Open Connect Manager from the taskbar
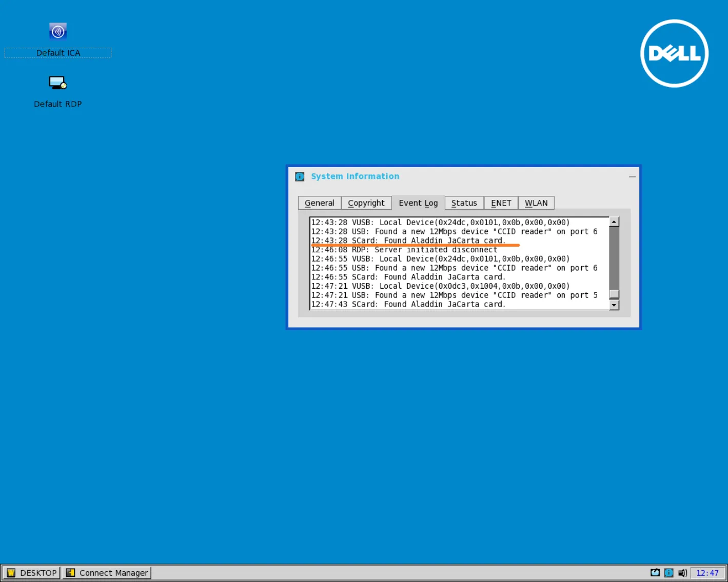Screen dimensions: 728x582 point(107,573)
